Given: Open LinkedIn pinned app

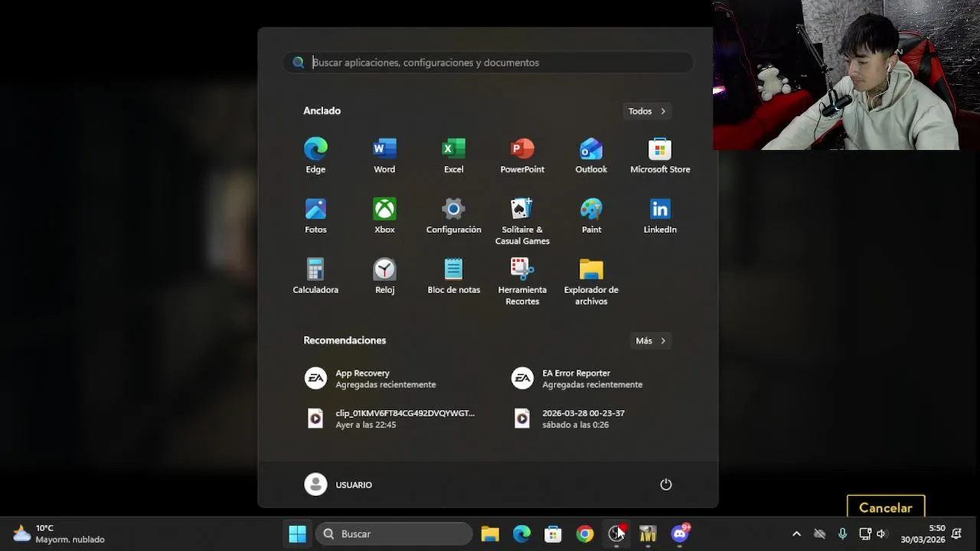Looking at the screenshot, I should point(660,216).
